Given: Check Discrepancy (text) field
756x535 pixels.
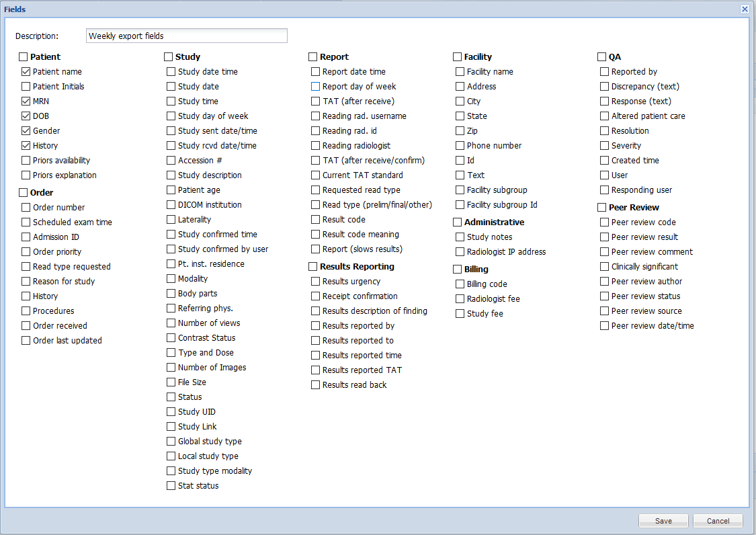Looking at the screenshot, I should point(605,86).
